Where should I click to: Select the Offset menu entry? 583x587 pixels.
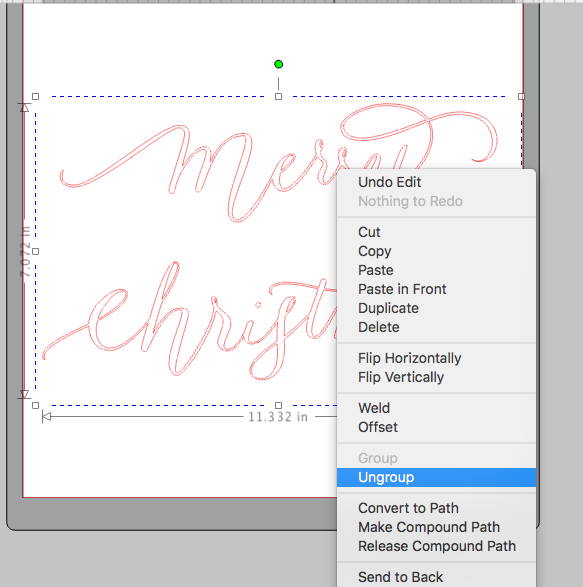[436, 427]
